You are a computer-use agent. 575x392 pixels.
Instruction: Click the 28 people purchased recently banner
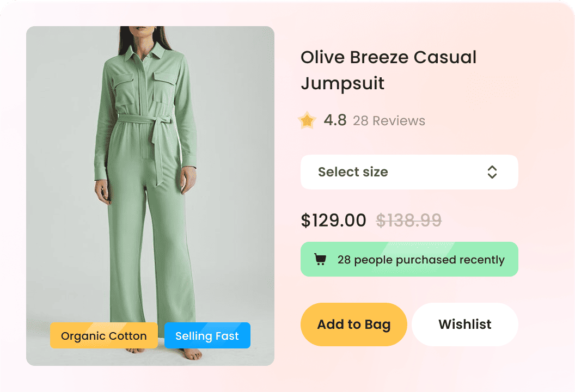409,260
